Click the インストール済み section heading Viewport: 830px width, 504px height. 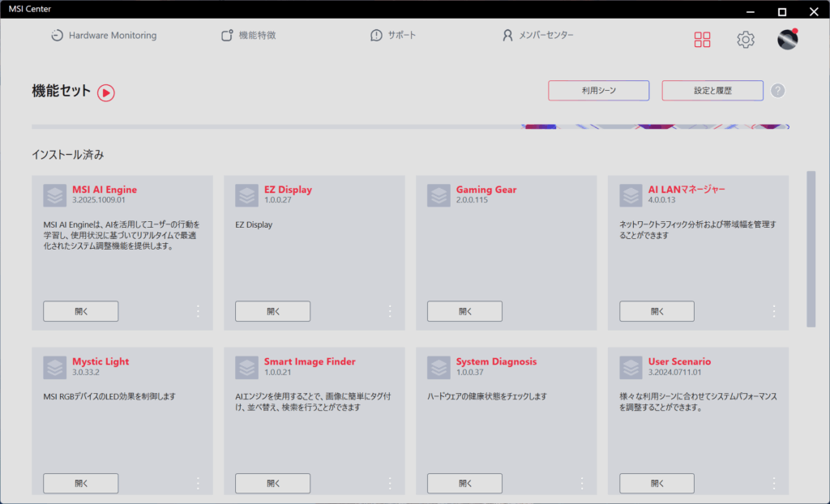pyautogui.click(x=68, y=155)
